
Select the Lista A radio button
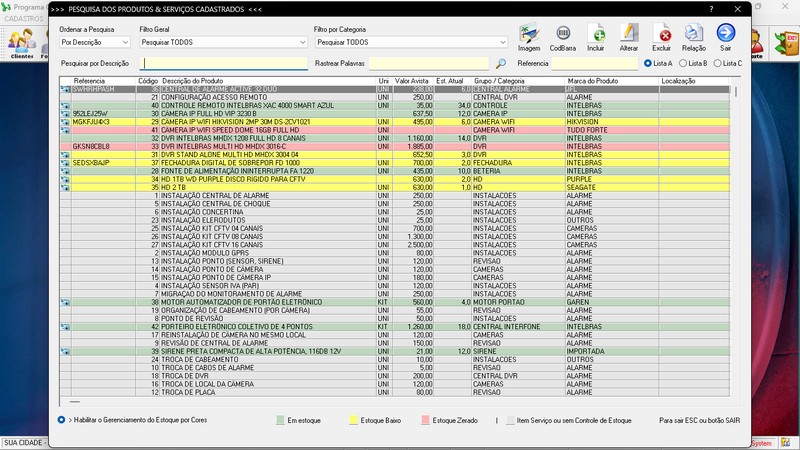[x=648, y=63]
